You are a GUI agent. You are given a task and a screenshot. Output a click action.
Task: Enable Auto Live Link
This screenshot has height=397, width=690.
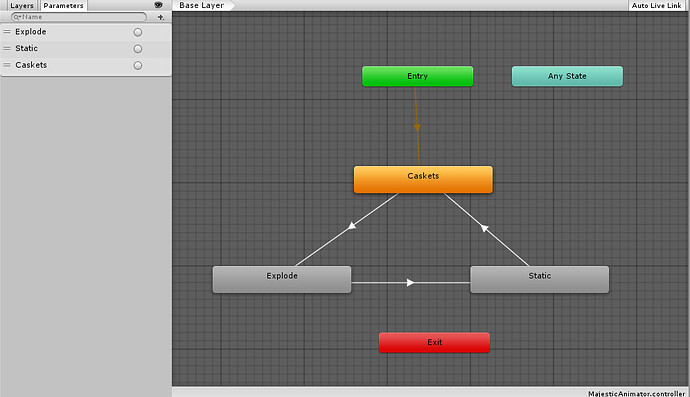(656, 5)
